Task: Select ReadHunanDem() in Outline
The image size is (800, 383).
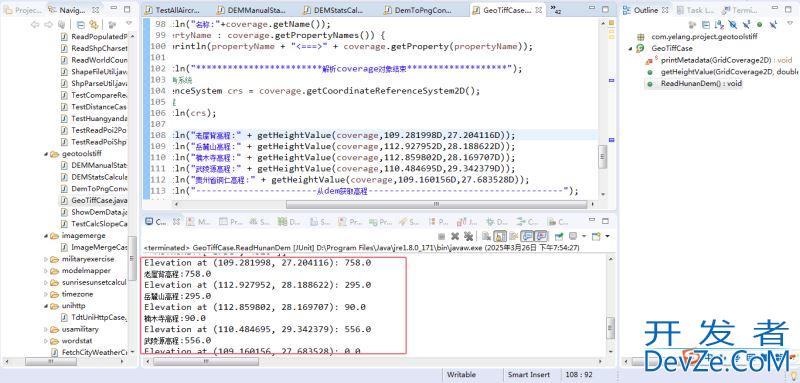Action: tap(693, 84)
